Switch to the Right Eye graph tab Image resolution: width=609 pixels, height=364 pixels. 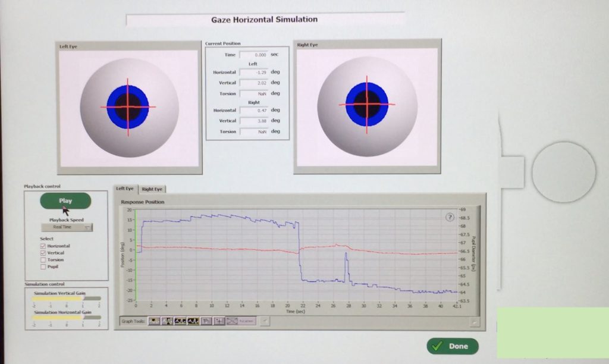point(152,189)
